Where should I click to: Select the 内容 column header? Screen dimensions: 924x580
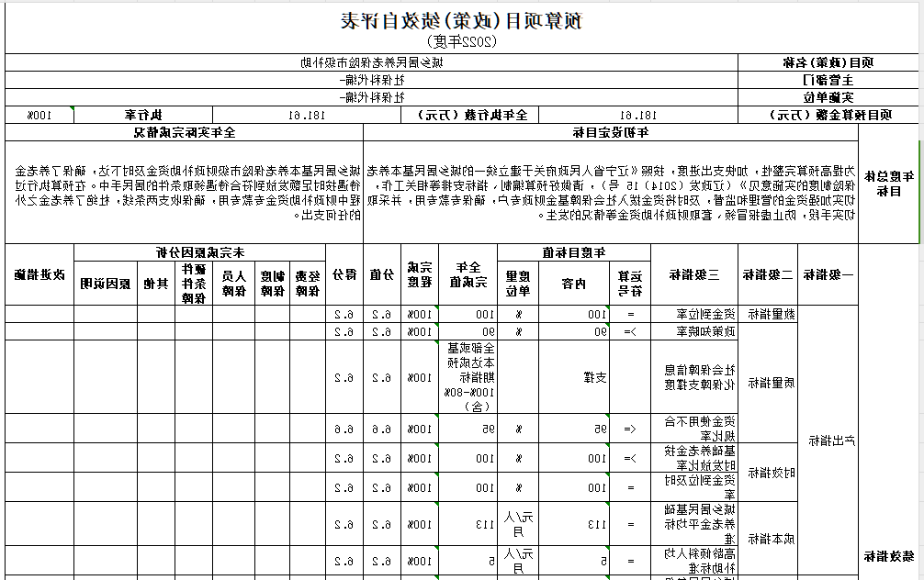tap(574, 284)
